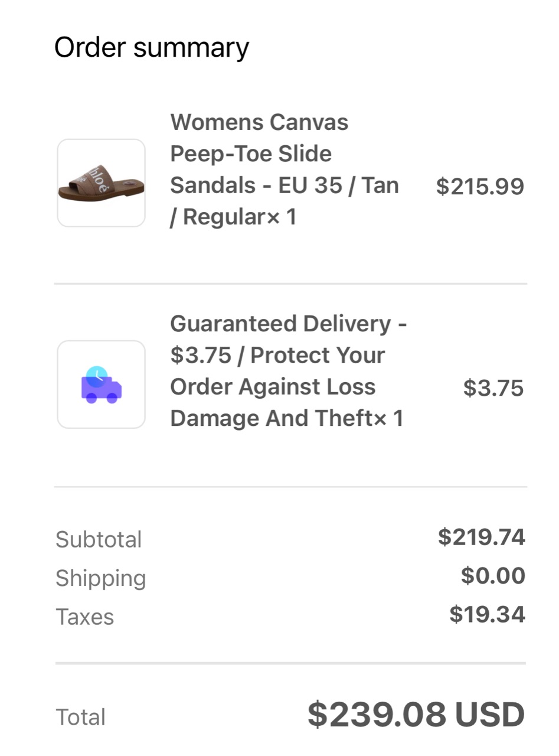
Task: Click the sandal product thumbnail
Action: pyautogui.click(x=101, y=183)
